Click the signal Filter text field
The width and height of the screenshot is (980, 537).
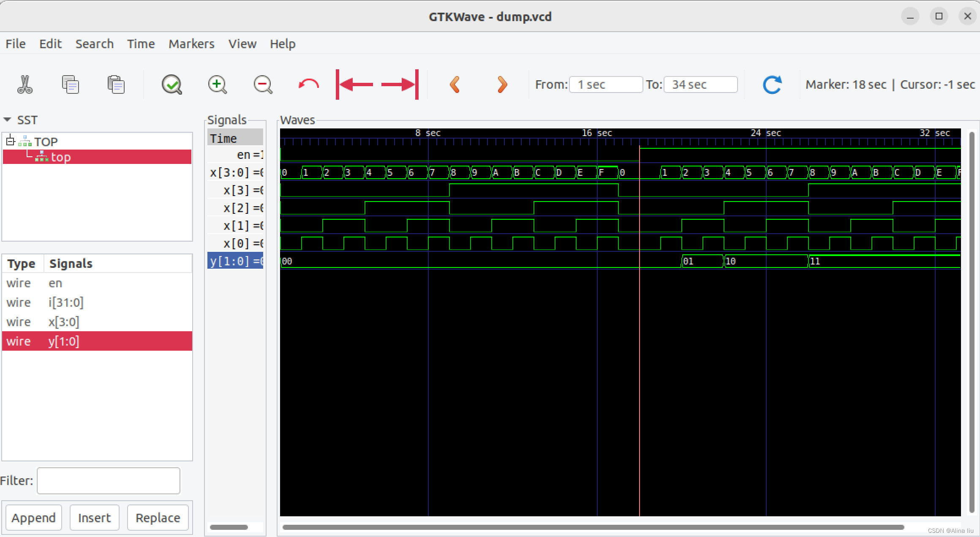click(x=109, y=480)
